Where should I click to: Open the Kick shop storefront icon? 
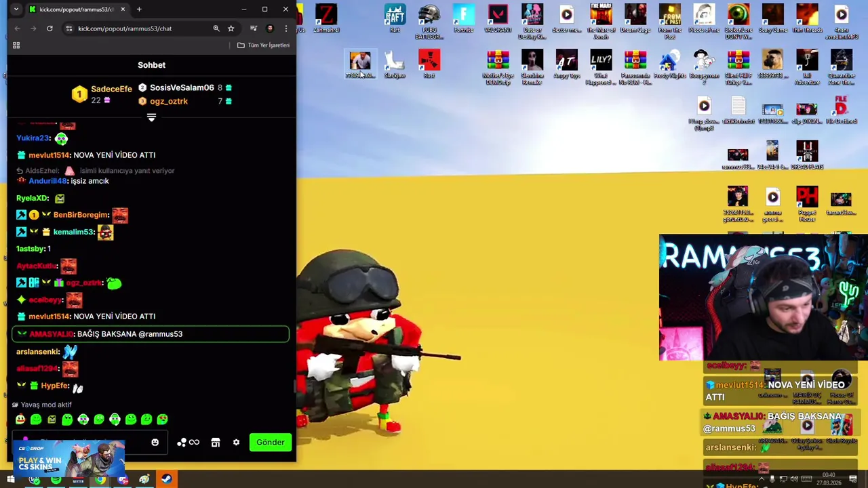[x=215, y=443]
